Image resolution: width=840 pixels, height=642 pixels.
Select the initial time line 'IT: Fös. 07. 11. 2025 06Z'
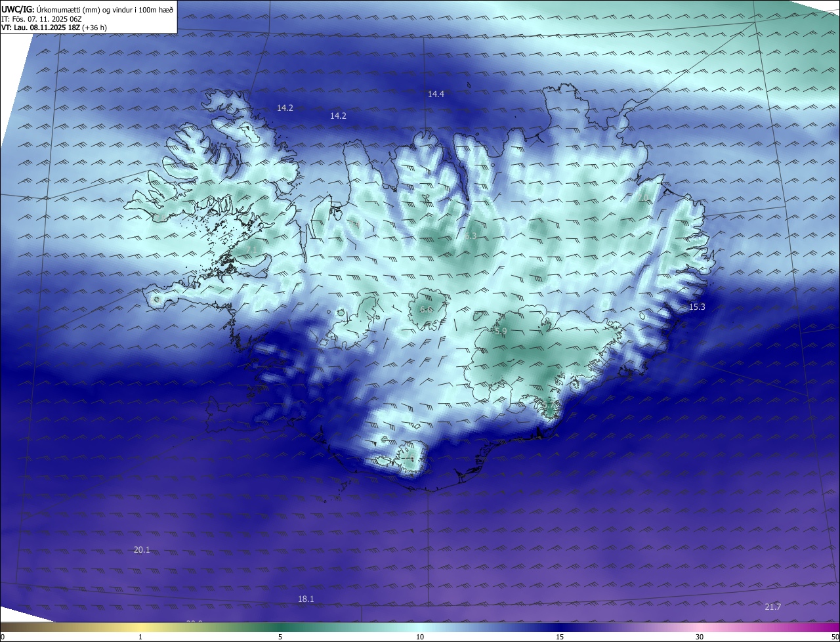(x=41, y=18)
